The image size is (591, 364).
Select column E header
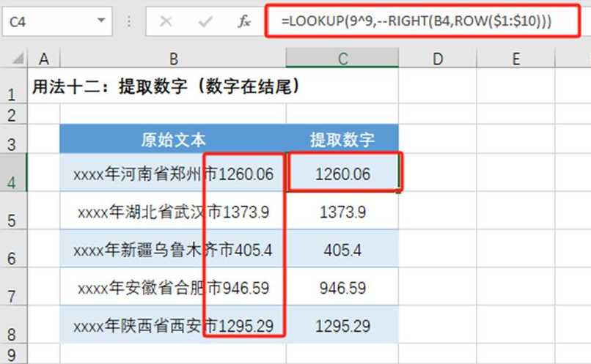coord(516,59)
